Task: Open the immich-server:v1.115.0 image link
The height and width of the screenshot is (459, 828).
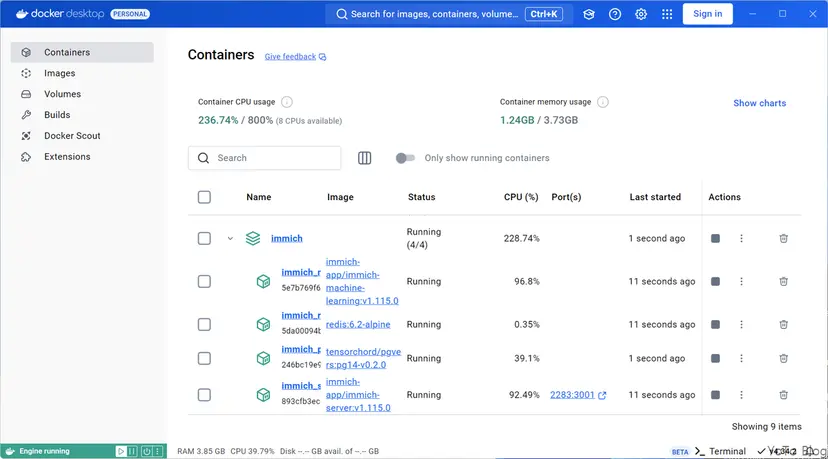Action: pyautogui.click(x=358, y=395)
